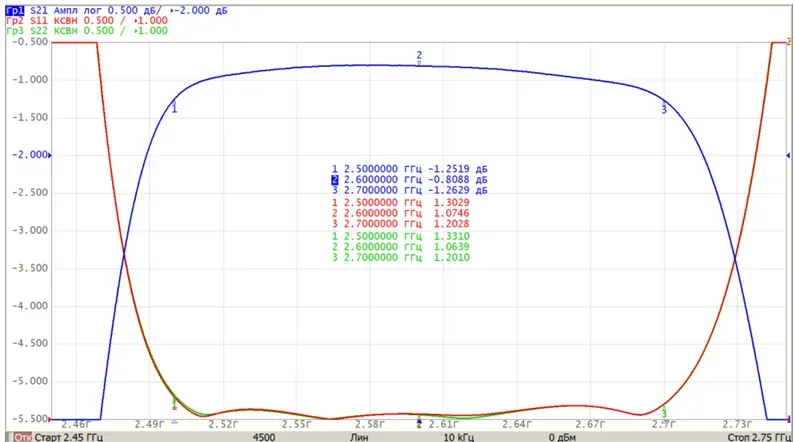The width and height of the screenshot is (795, 442).
Task: Click the Старт 2.45 ГГц start frequency field
Action: pyautogui.click(x=68, y=437)
